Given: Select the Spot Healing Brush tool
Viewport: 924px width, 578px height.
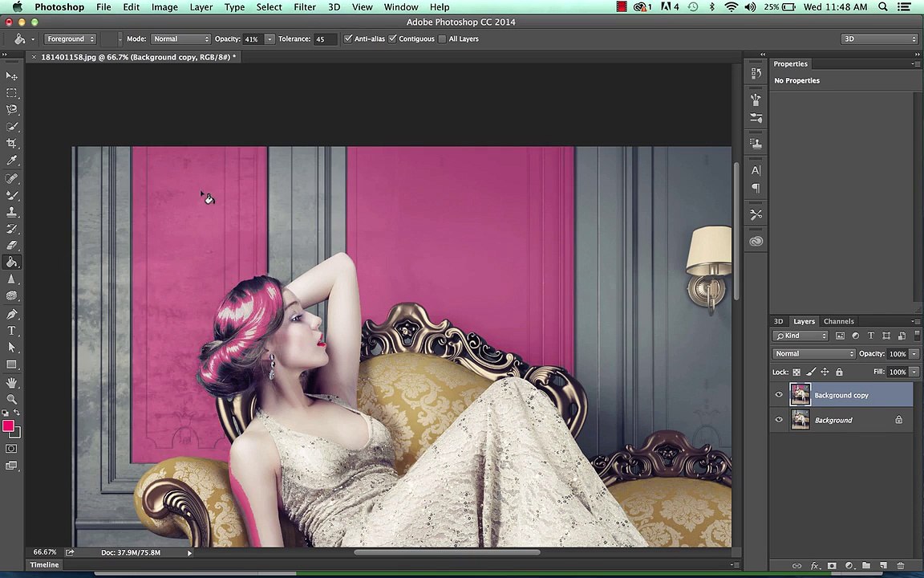Looking at the screenshot, I should [x=11, y=178].
